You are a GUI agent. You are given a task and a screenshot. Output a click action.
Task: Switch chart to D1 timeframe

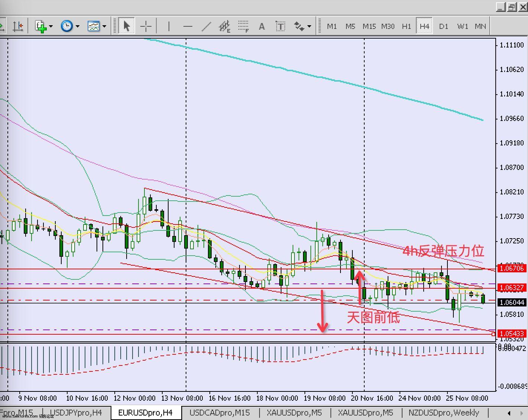(x=444, y=26)
